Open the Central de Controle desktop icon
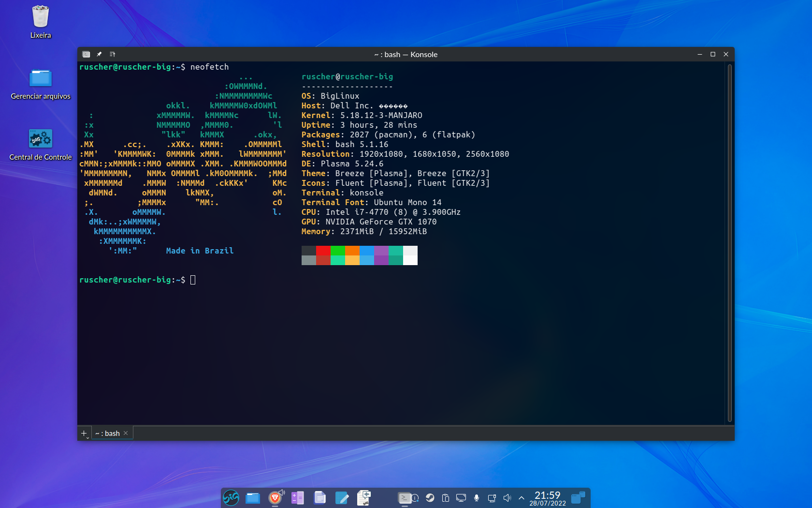The width and height of the screenshot is (812, 508). click(41, 144)
